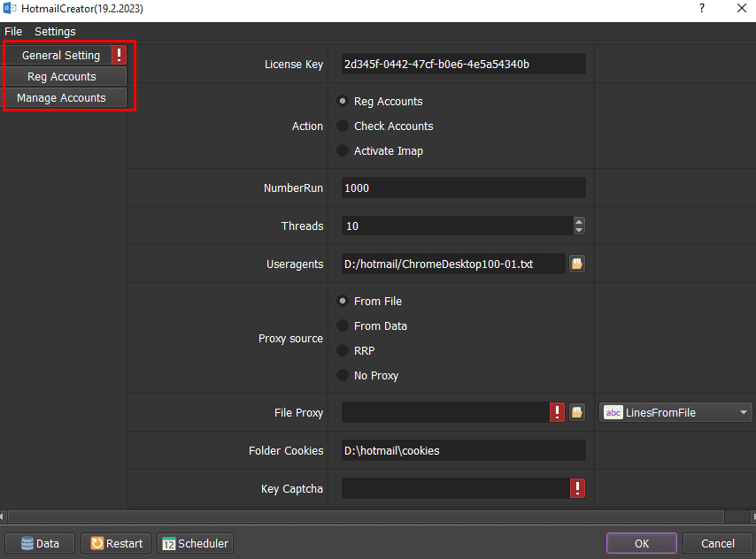Image resolution: width=756 pixels, height=559 pixels.
Task: Click the horizontal scrollbar track
Action: click(366, 517)
